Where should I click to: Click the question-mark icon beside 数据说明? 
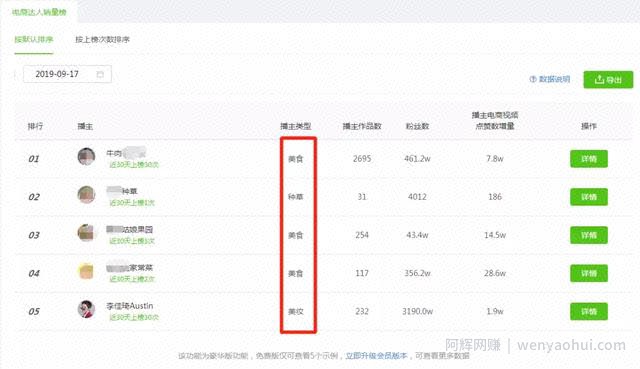tap(533, 79)
